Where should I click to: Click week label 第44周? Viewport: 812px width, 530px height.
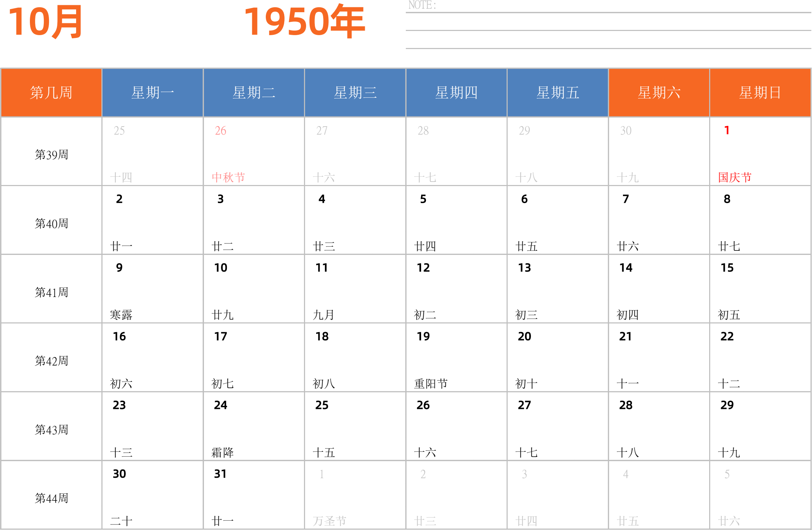(51, 498)
